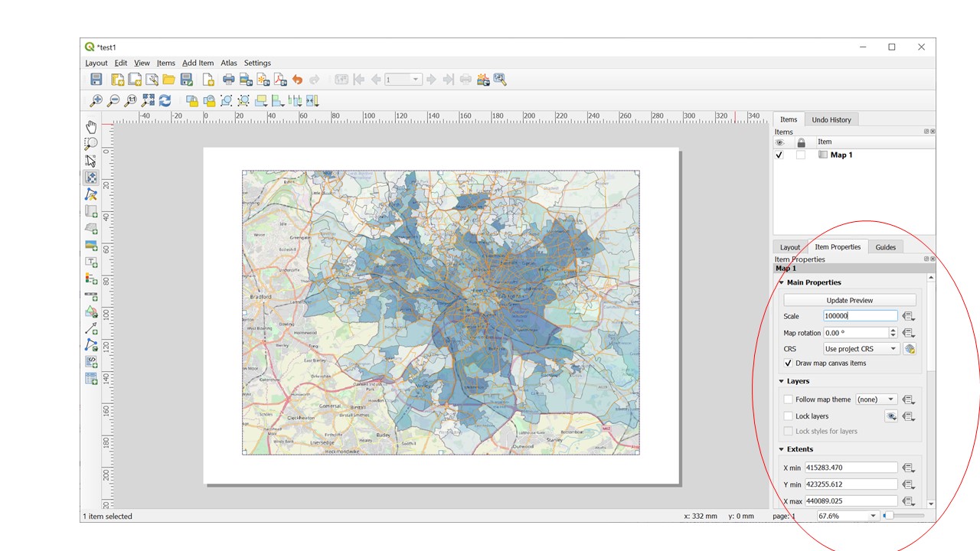Select Map 1 in Items list
Screen dimensions: 980x551
(841, 155)
